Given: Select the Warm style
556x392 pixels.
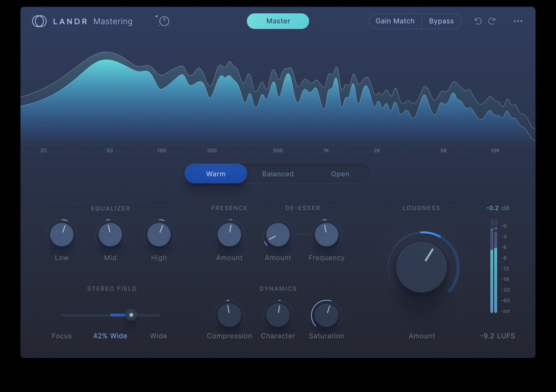Looking at the screenshot, I should pos(216,174).
